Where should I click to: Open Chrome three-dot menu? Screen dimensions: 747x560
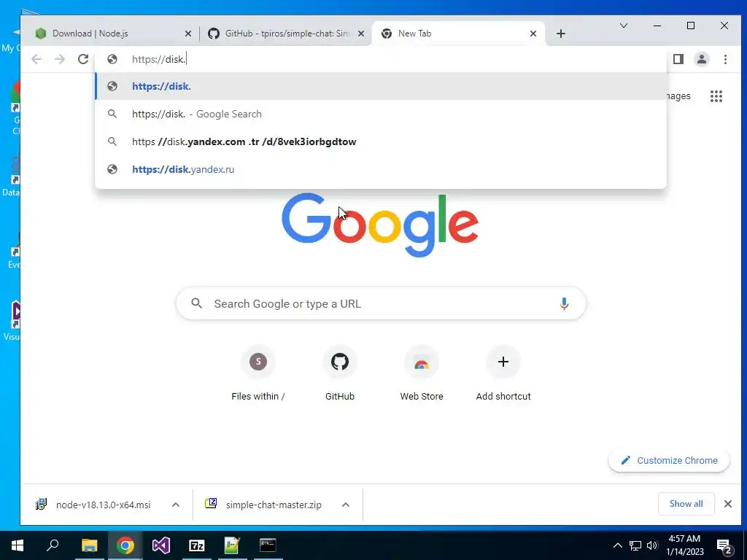[725, 59]
